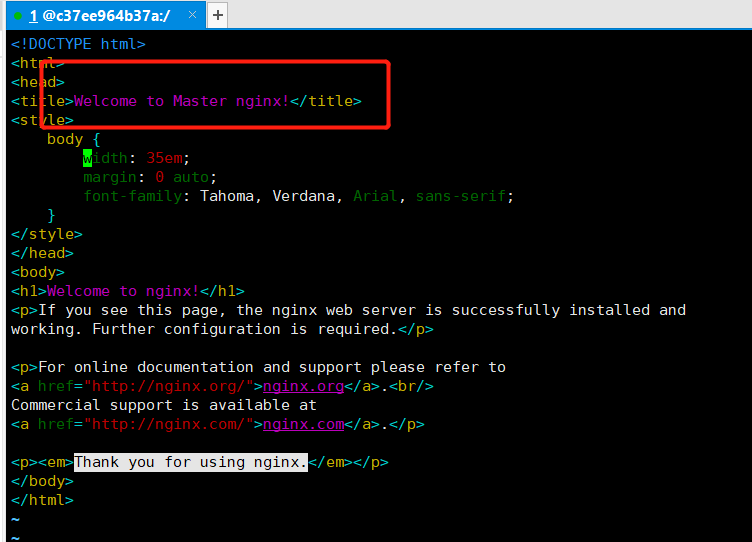Click 'Commercial support is available at' line
This screenshot has width=752, height=542.
(x=164, y=405)
